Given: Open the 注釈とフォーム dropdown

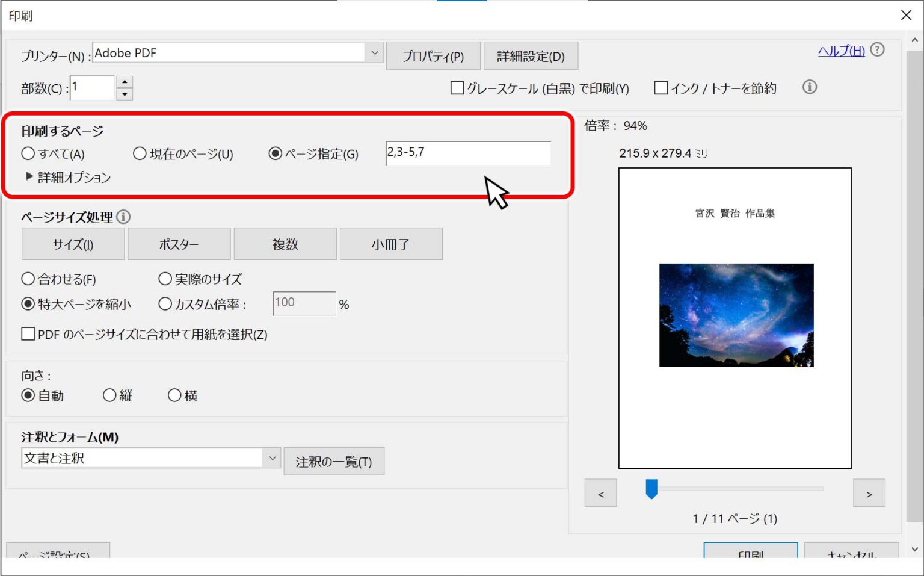Looking at the screenshot, I should coord(271,458).
